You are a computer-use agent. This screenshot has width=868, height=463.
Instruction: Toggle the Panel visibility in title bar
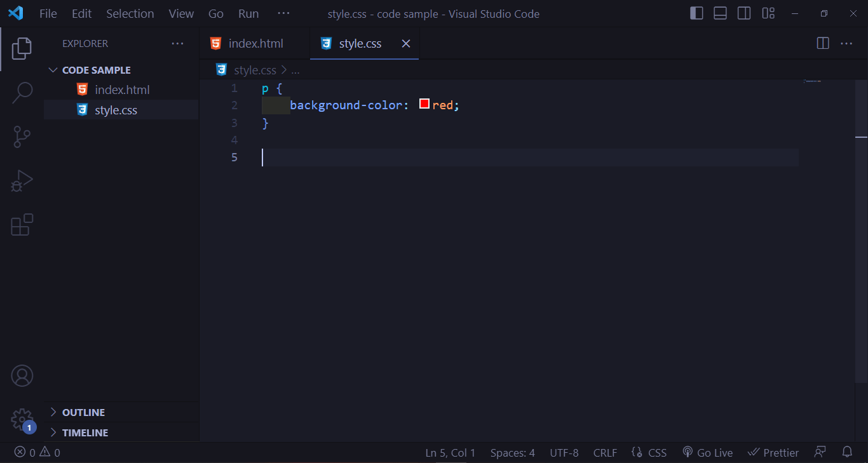720,13
